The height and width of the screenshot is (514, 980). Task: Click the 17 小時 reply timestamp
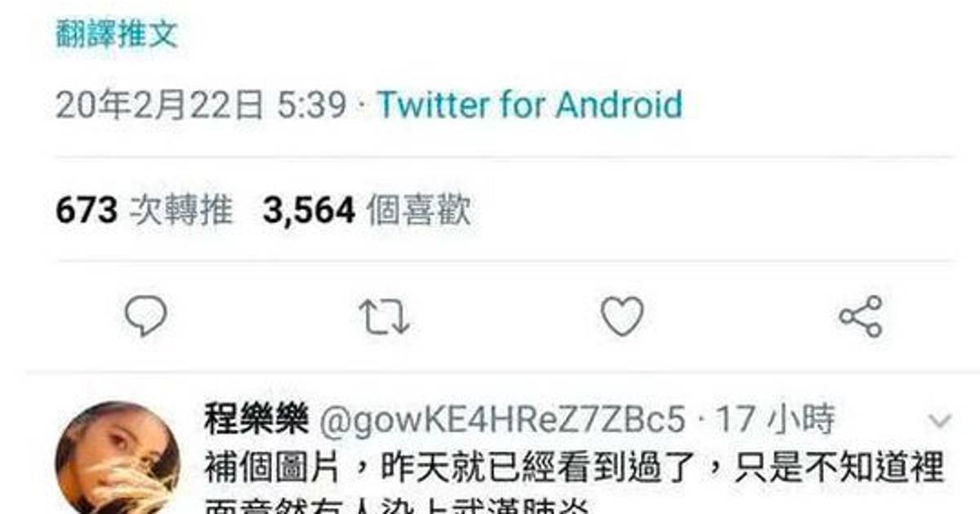point(775,421)
